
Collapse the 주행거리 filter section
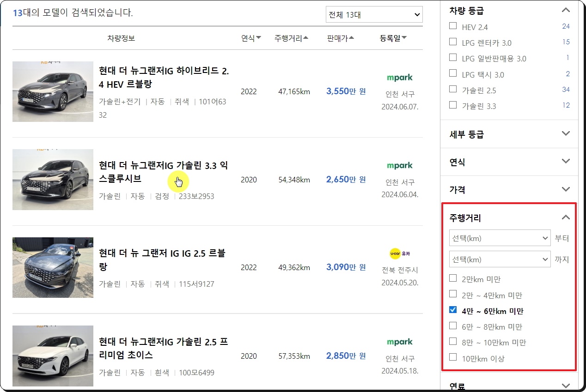coord(566,217)
